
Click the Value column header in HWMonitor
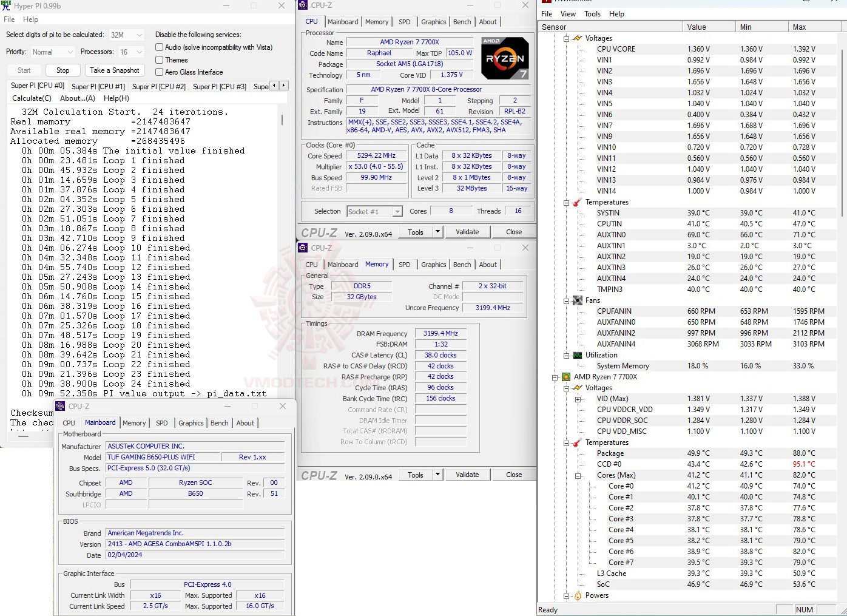point(709,27)
